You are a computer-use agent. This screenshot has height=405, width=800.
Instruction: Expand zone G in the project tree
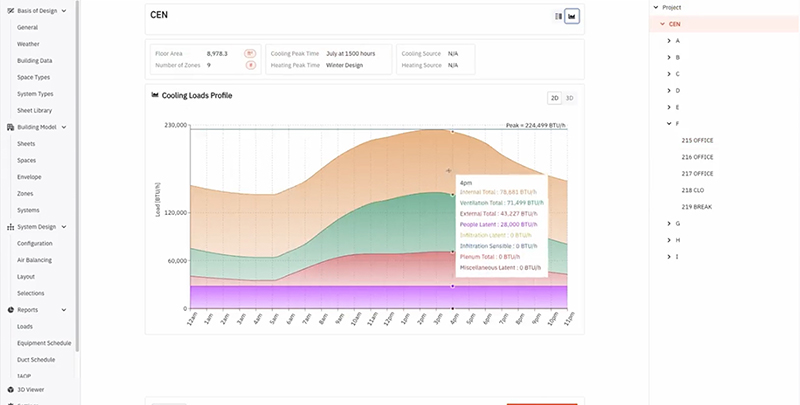pyautogui.click(x=669, y=223)
